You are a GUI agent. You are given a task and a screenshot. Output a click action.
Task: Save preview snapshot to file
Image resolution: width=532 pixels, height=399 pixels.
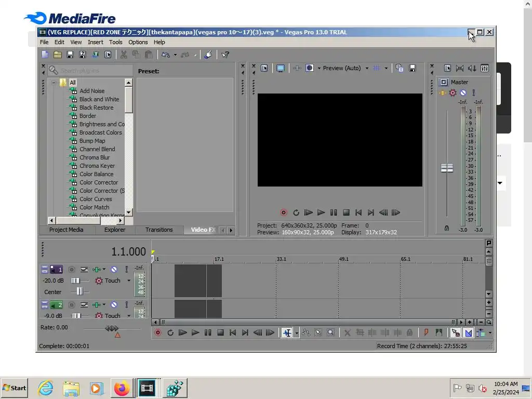412,68
